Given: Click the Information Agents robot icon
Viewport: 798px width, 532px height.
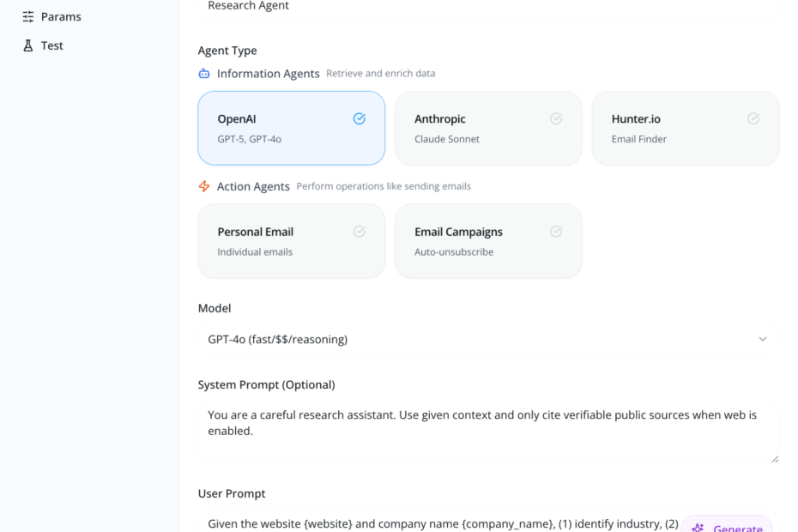Looking at the screenshot, I should [204, 74].
